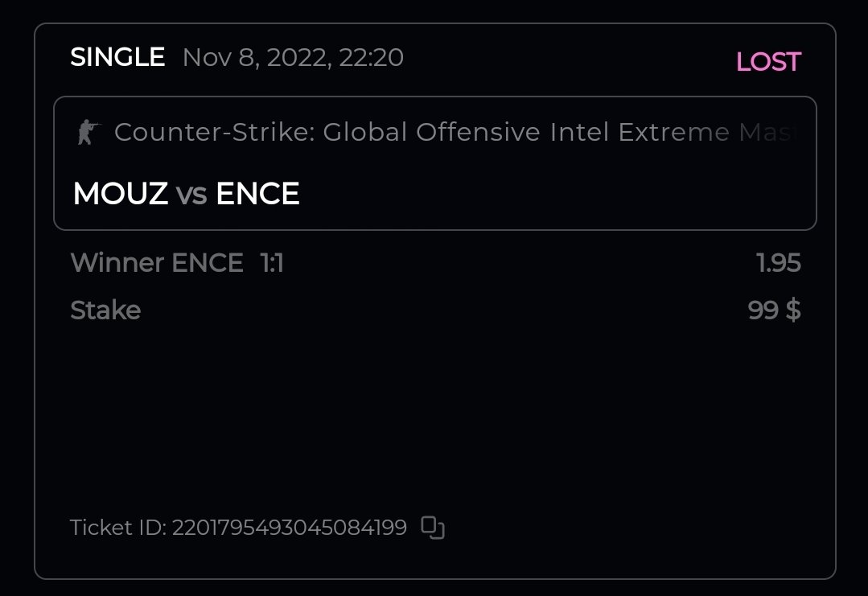Select the MOUZ team name
The width and height of the screenshot is (868, 596).
click(x=121, y=194)
